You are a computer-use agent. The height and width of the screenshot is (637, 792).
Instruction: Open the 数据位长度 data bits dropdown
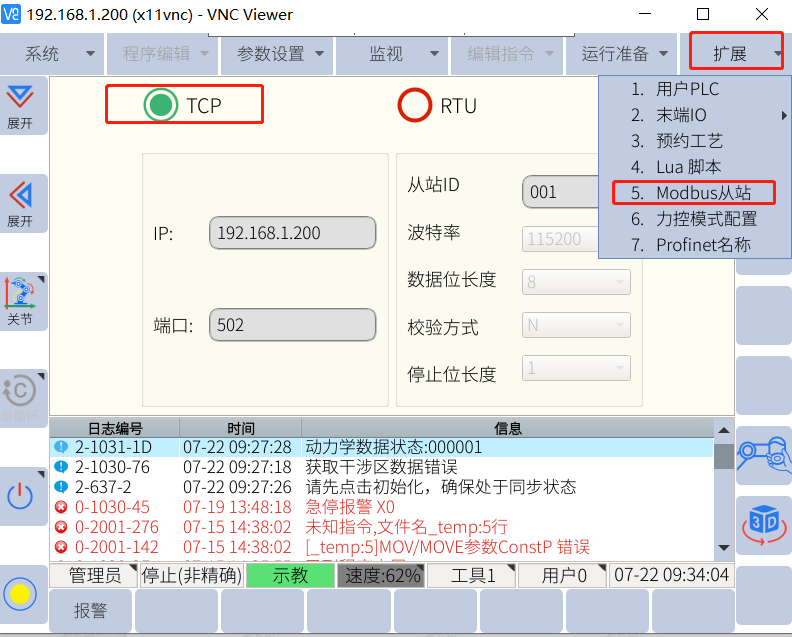click(576, 282)
